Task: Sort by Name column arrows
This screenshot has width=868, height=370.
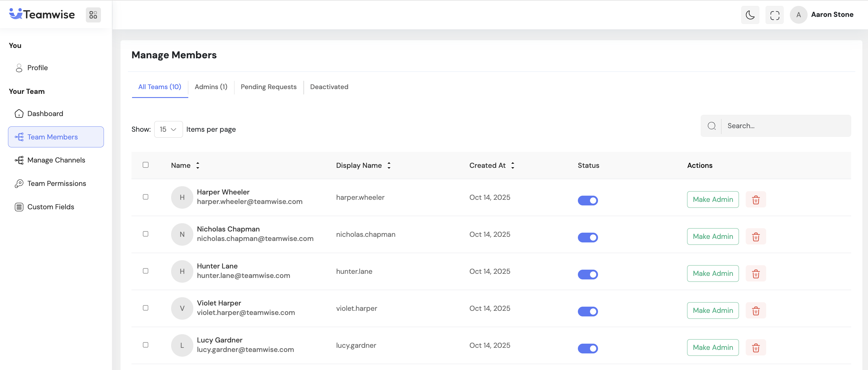Action: (198, 165)
